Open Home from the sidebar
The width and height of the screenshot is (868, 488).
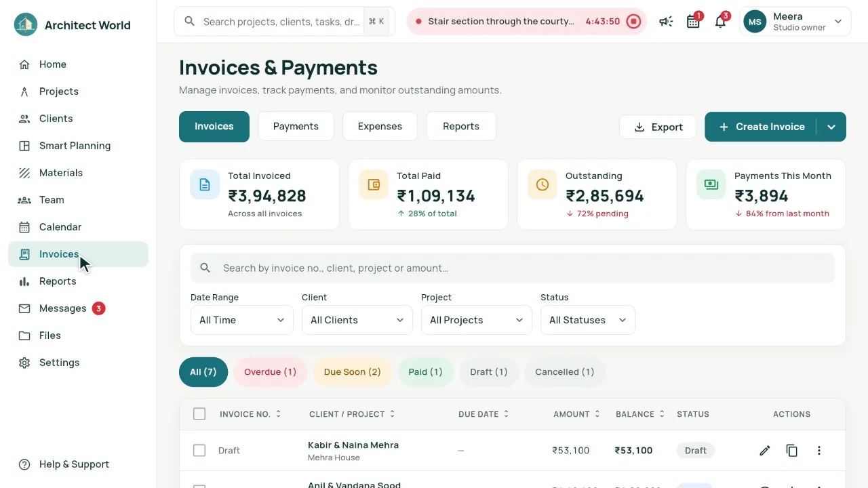78,64
